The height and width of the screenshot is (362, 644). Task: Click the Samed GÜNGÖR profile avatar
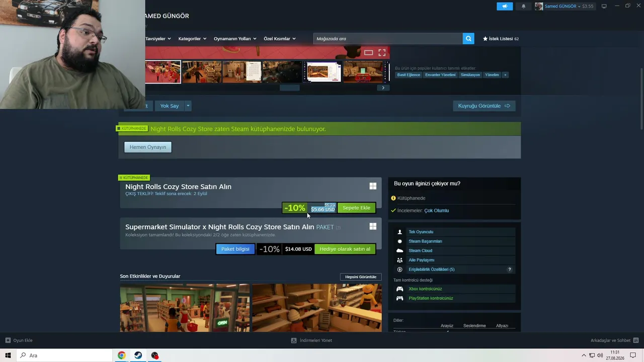coord(539,6)
